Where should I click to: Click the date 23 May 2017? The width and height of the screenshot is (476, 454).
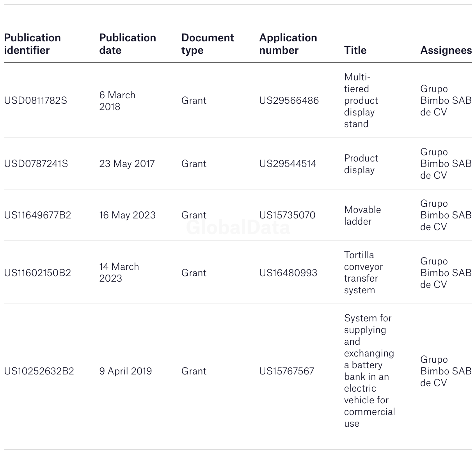click(127, 163)
